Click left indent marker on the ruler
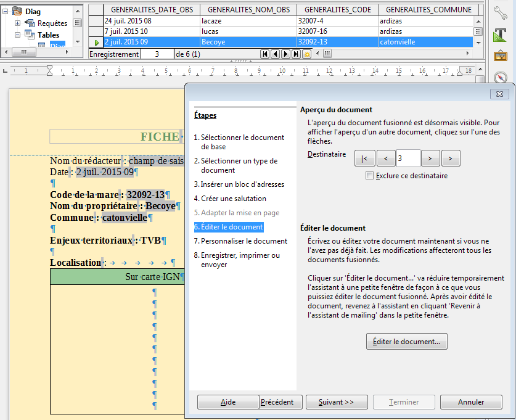 49,70
